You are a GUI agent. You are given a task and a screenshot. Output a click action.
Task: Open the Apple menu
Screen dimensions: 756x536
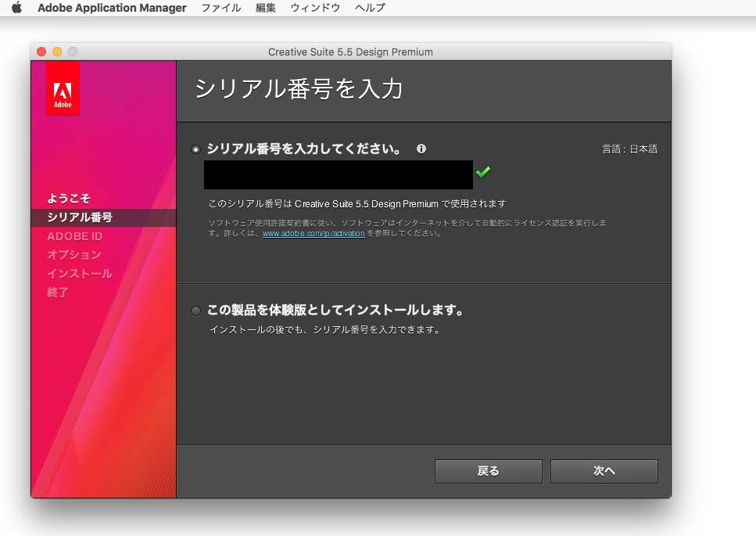[x=17, y=7]
